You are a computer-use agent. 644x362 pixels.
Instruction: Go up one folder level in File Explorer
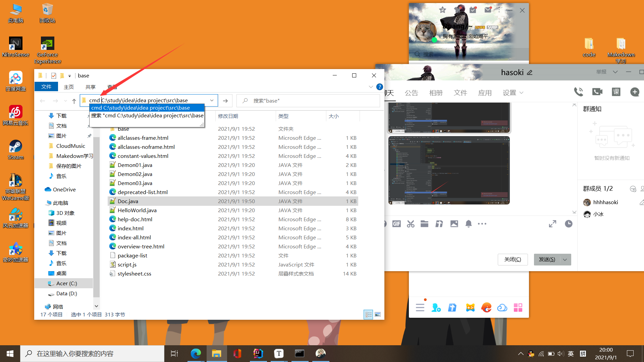pyautogui.click(x=74, y=101)
